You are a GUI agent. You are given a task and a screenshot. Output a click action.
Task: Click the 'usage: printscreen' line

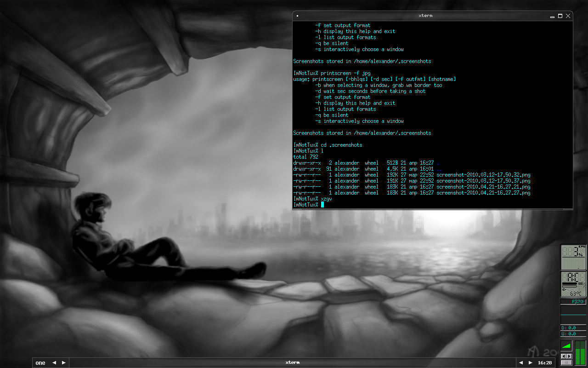pos(374,79)
